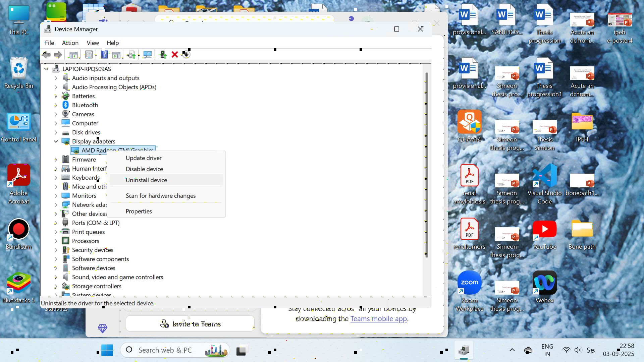Select the Bluetooth device category
Viewport: 644px width, 362px height.
pyautogui.click(x=85, y=105)
